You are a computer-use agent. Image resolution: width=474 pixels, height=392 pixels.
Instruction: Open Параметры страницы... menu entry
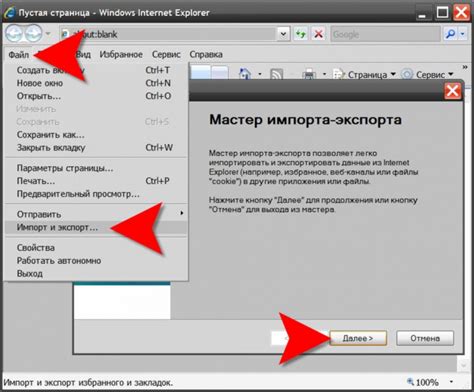[x=96, y=168]
